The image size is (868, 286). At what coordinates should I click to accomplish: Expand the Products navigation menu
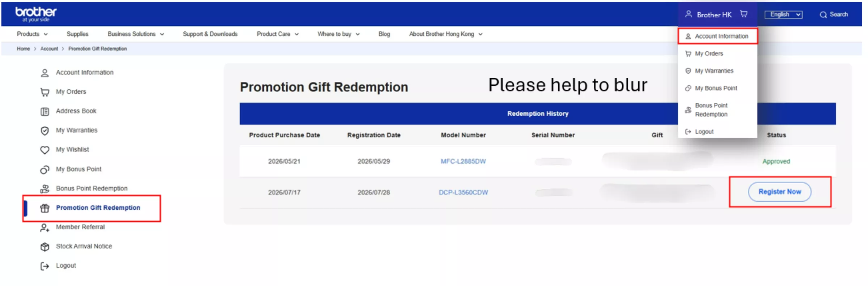click(32, 34)
